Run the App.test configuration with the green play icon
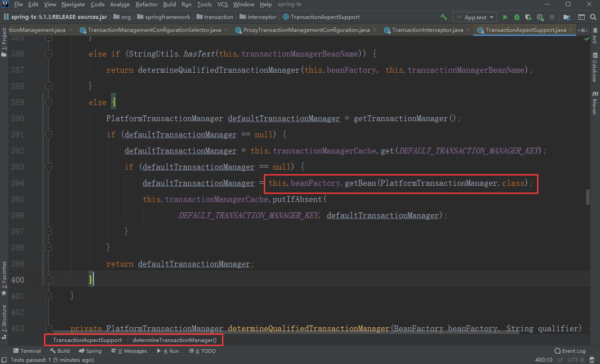This screenshot has width=600, height=364. (x=505, y=17)
